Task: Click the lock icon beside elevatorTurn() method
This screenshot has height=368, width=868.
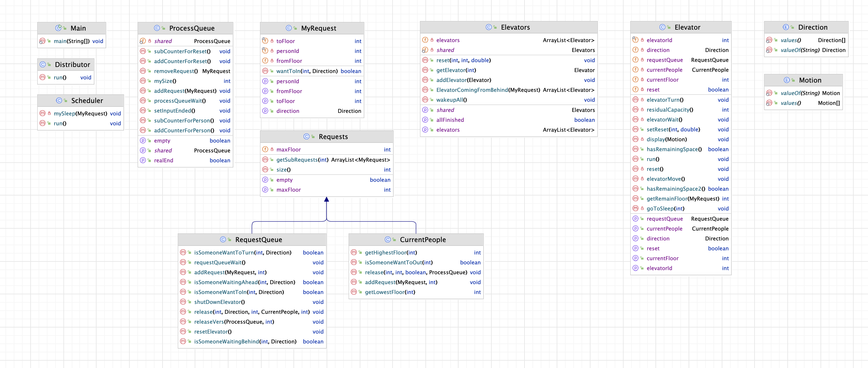Action: coord(642,100)
